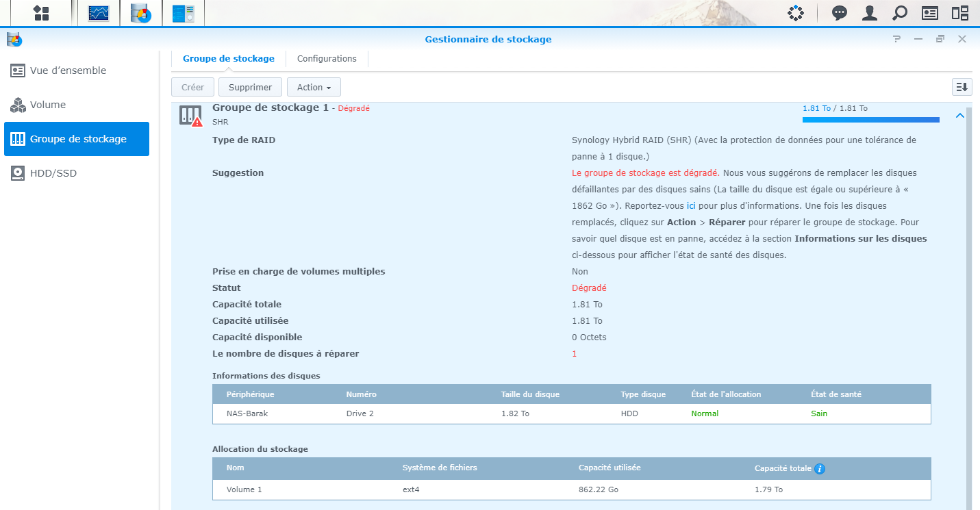The height and width of the screenshot is (510, 980).
Task: Click État de santé column header
Action: pyautogui.click(x=836, y=394)
